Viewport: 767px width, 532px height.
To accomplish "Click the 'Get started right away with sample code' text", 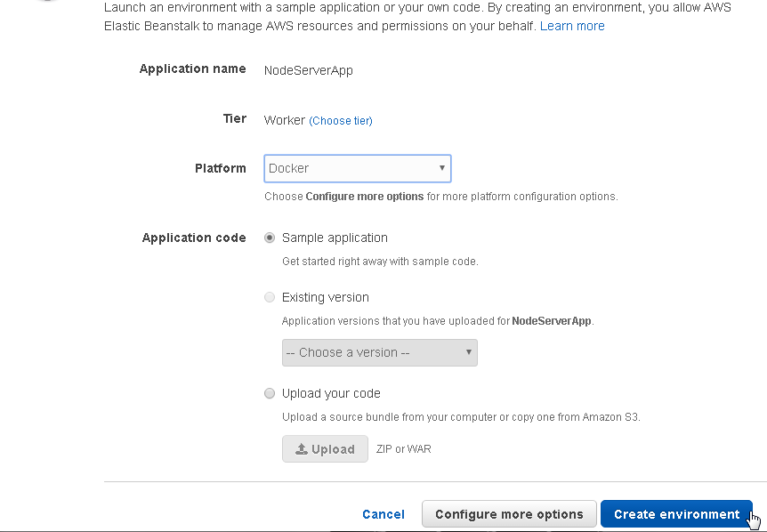I will (x=380, y=262).
